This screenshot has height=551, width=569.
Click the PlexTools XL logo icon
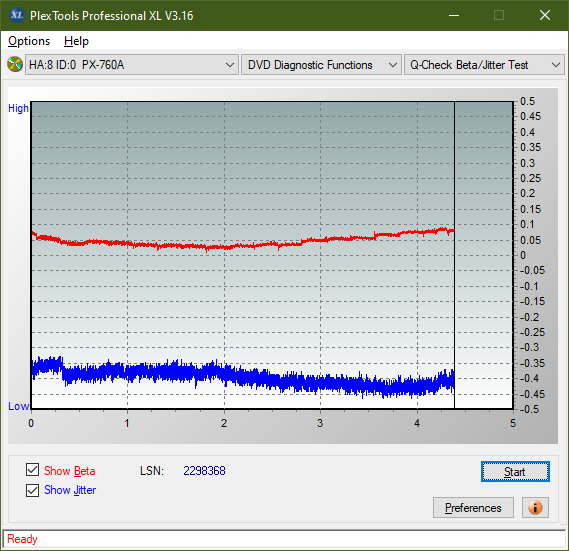tap(16, 15)
